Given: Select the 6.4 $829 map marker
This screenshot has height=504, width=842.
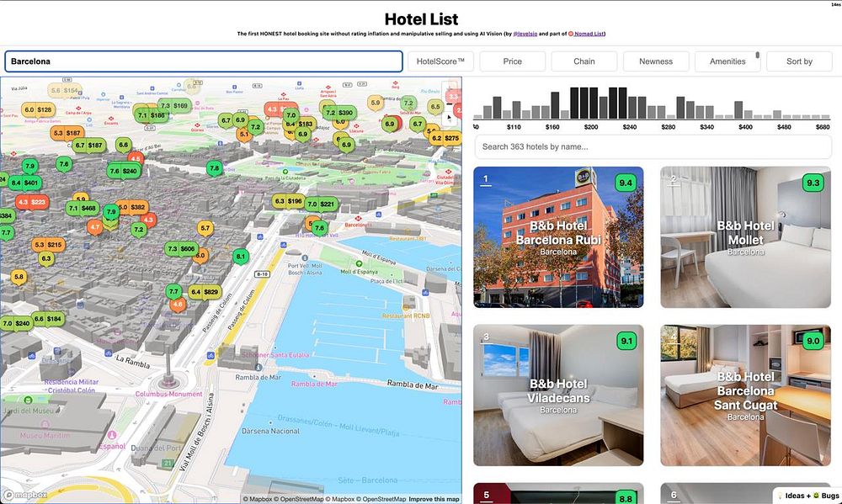Looking at the screenshot, I should coord(205,292).
